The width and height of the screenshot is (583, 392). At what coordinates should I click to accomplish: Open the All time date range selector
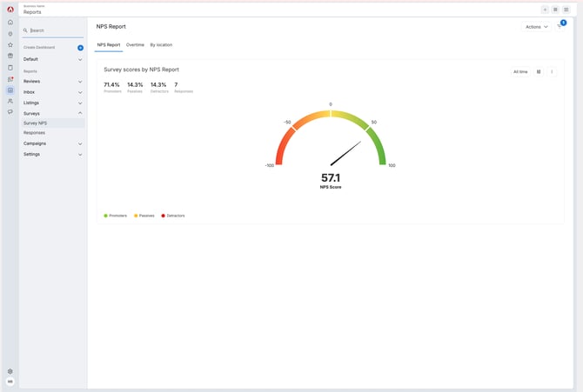pos(520,72)
